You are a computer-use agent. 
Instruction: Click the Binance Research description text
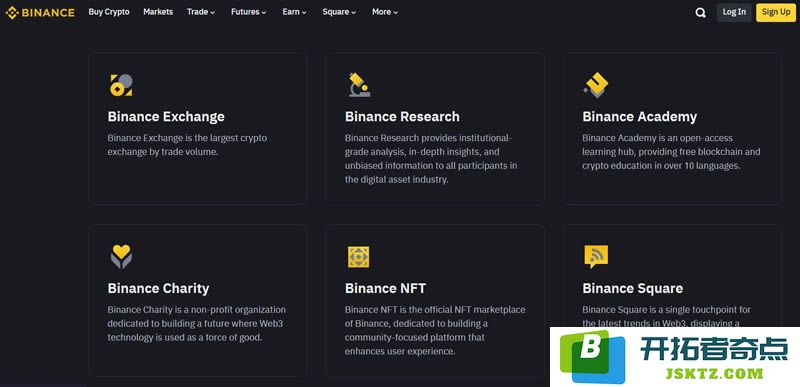pyautogui.click(x=431, y=159)
